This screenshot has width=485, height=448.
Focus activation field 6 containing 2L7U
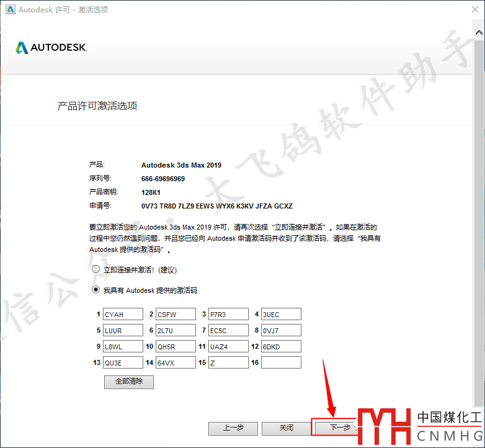[x=176, y=331]
